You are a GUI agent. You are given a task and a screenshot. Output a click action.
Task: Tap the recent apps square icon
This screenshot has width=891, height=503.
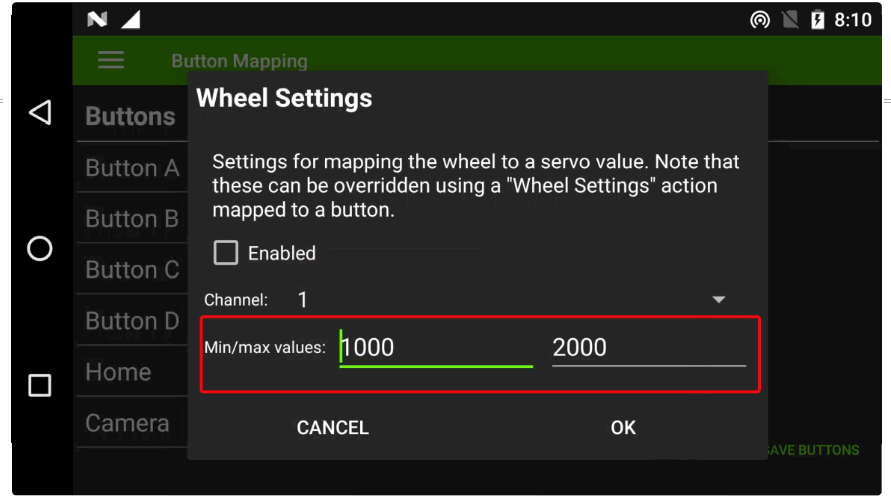click(x=40, y=385)
